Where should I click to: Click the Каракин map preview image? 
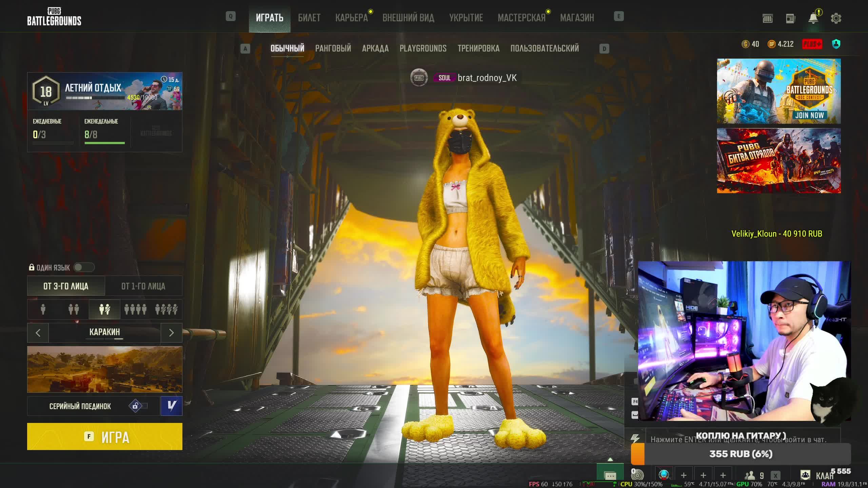coord(105,369)
